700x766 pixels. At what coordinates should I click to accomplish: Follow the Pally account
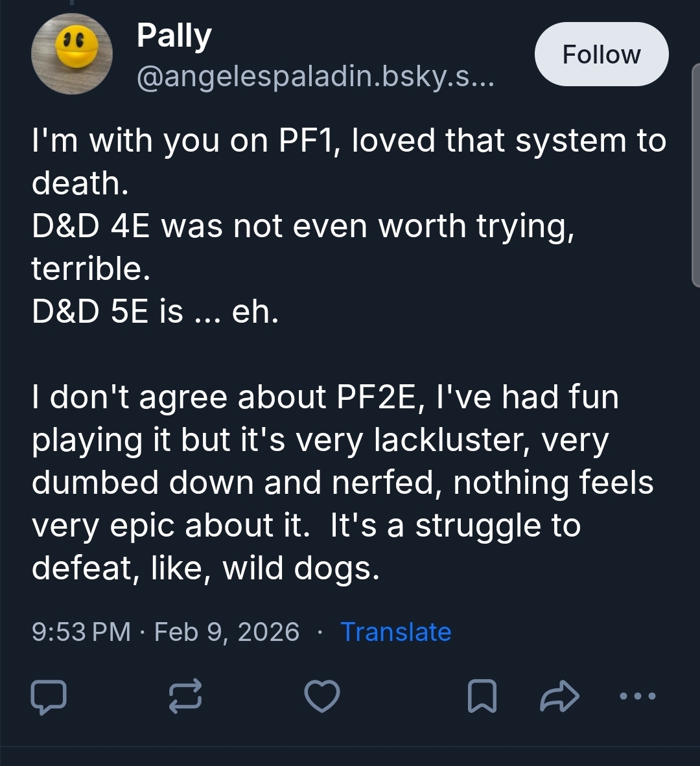click(x=601, y=54)
